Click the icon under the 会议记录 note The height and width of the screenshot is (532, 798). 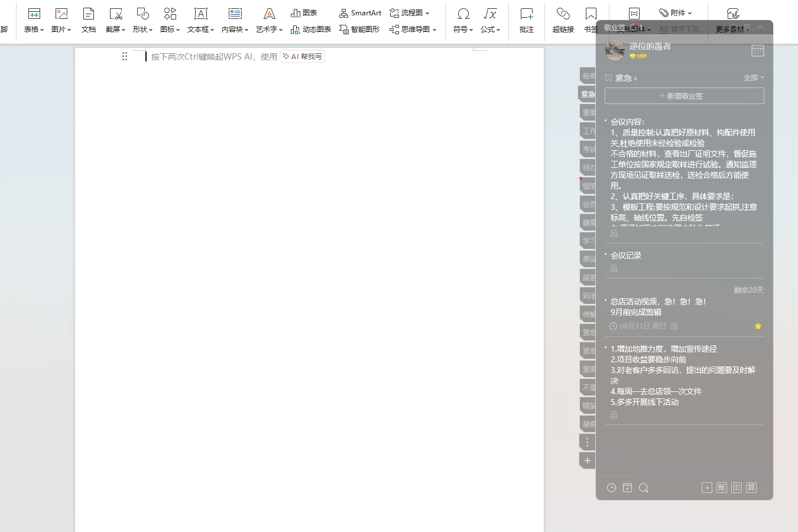tap(614, 268)
